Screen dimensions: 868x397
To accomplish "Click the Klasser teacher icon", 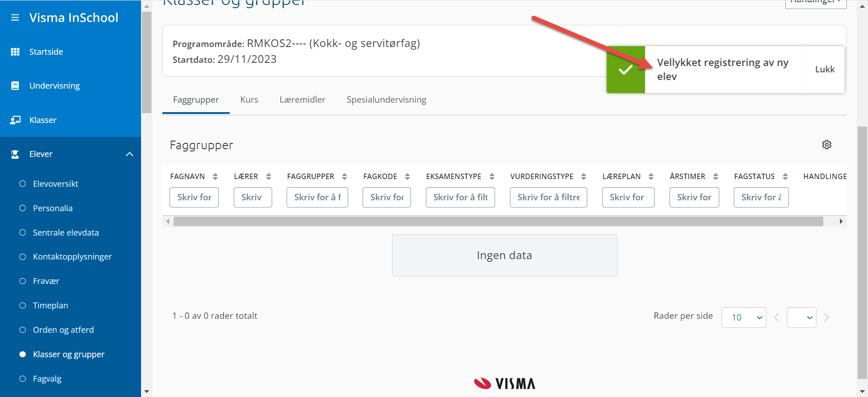I will [15, 120].
